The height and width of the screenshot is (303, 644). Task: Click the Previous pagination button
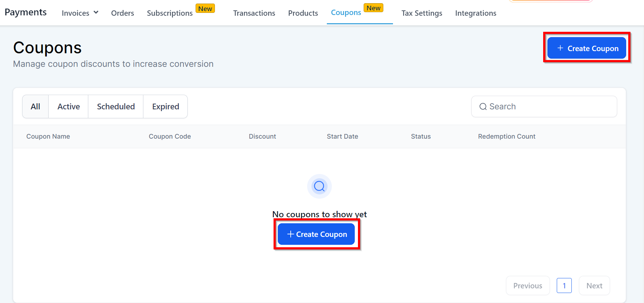click(527, 285)
